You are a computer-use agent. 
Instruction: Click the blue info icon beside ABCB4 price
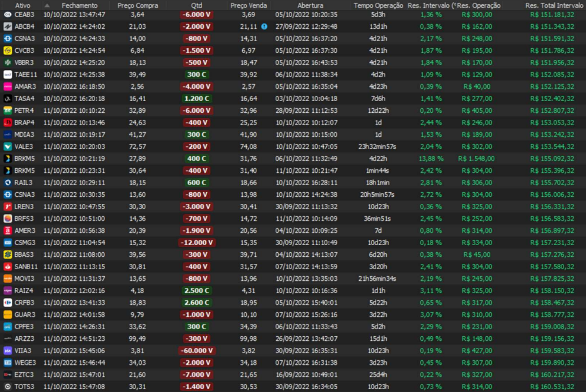click(x=264, y=26)
